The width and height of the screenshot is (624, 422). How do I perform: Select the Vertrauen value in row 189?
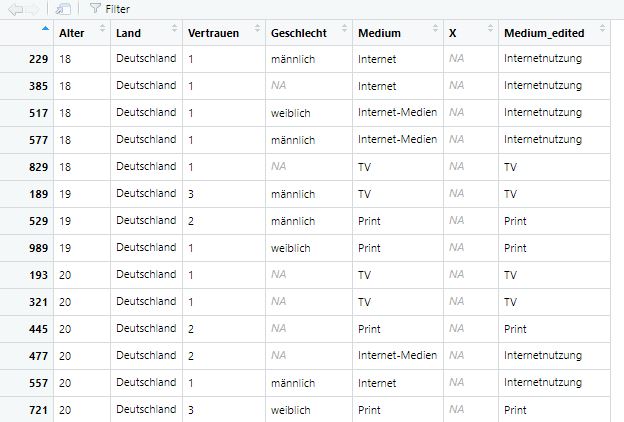coord(191,193)
